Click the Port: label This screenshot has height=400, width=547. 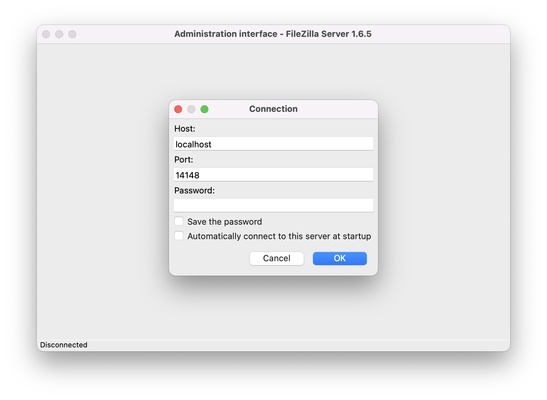tap(183, 159)
